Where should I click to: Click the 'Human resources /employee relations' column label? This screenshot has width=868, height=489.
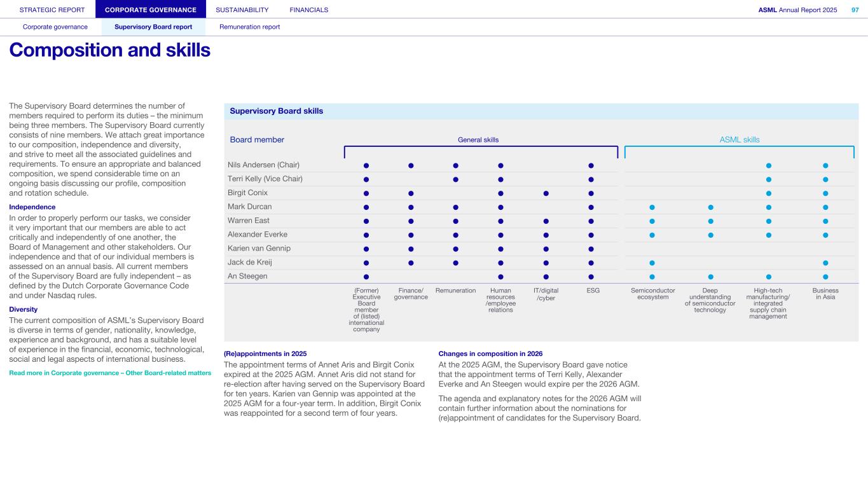click(500, 300)
